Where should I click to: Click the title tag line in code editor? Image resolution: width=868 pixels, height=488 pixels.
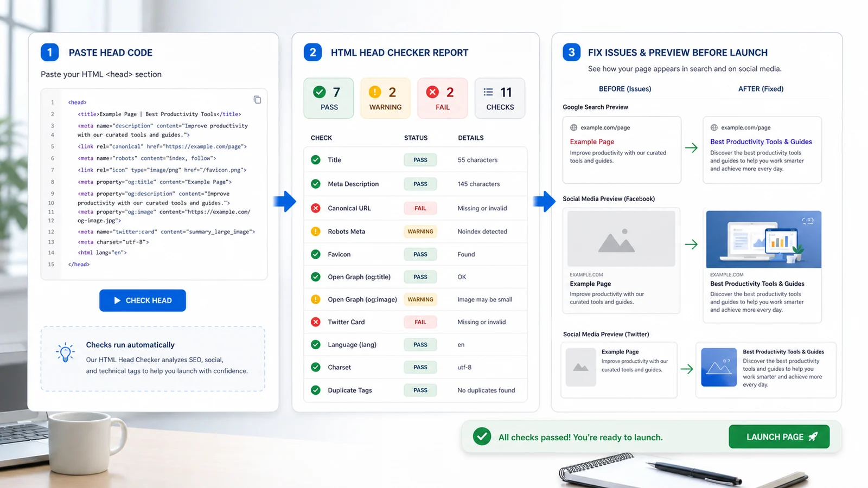(159, 114)
